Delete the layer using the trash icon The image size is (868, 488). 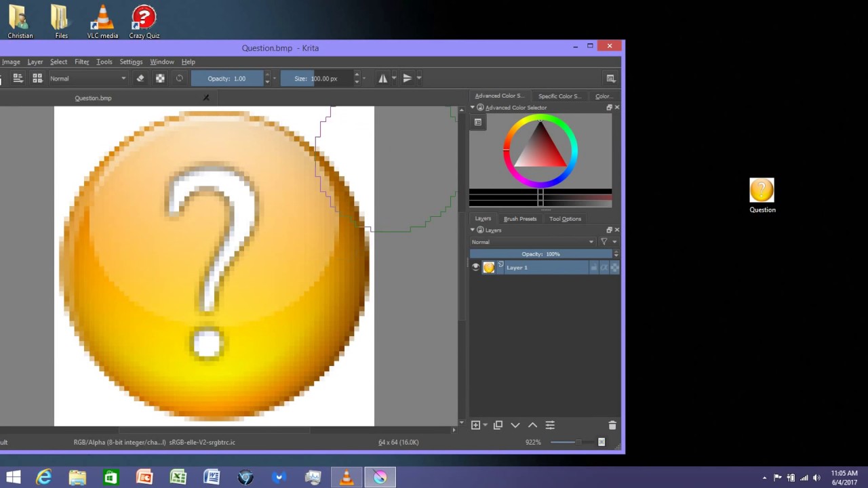tap(612, 425)
